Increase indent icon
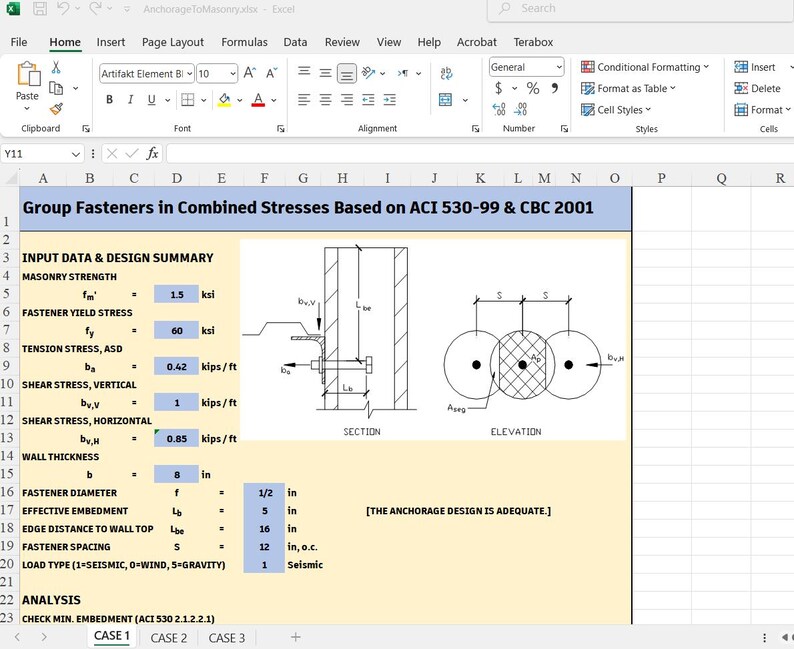 coord(389,100)
